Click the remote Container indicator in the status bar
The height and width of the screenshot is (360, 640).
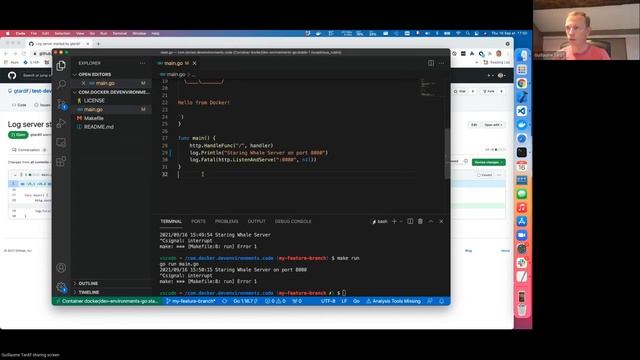coord(107,301)
